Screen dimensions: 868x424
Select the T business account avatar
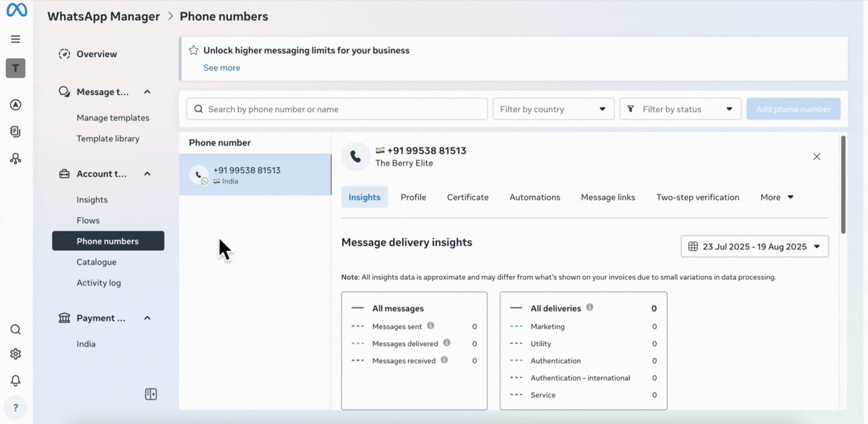(16, 68)
